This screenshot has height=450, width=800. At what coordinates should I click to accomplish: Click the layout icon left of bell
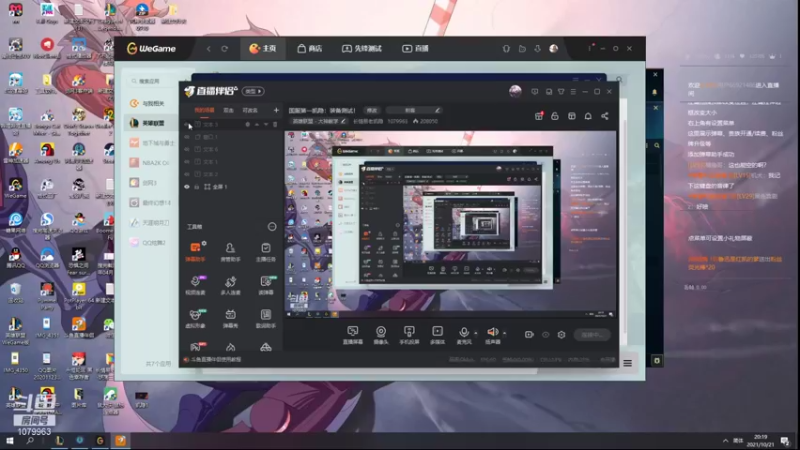[571, 116]
